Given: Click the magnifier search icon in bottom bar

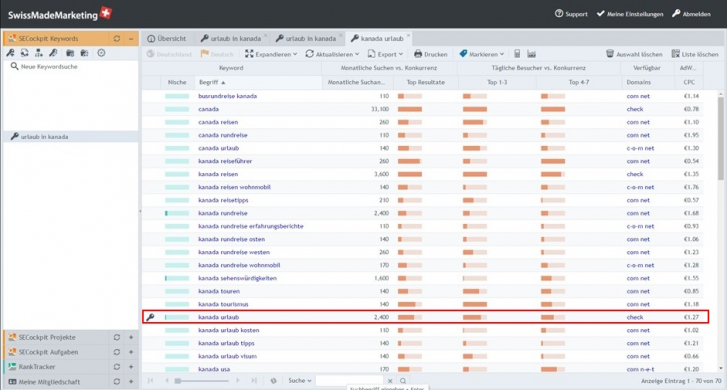Looking at the screenshot, I should click(403, 381).
